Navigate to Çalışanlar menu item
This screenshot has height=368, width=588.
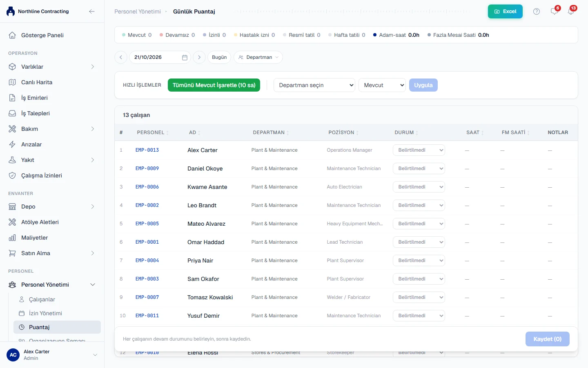coord(57,299)
